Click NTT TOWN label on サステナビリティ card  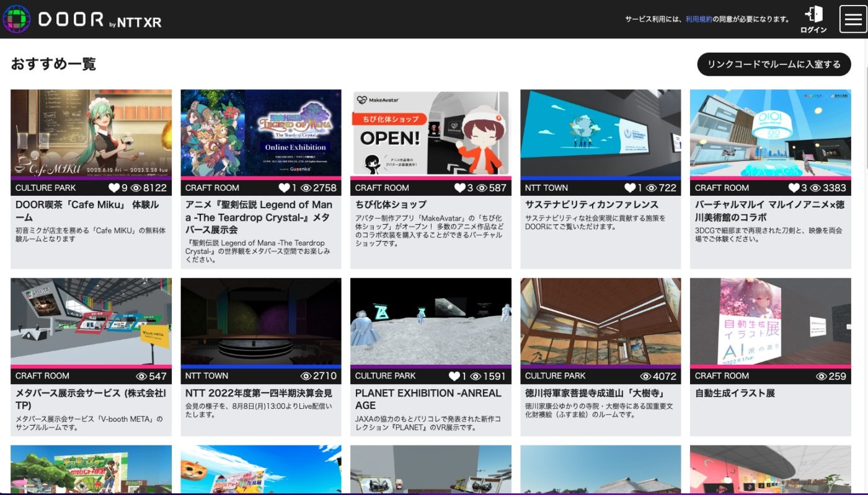[x=546, y=188]
